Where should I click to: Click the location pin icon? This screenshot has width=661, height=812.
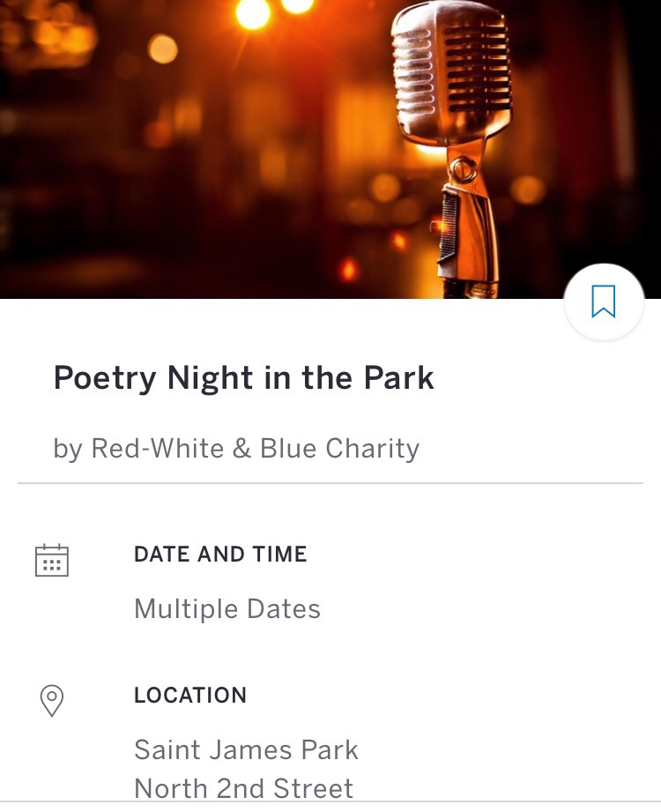pos(52,701)
